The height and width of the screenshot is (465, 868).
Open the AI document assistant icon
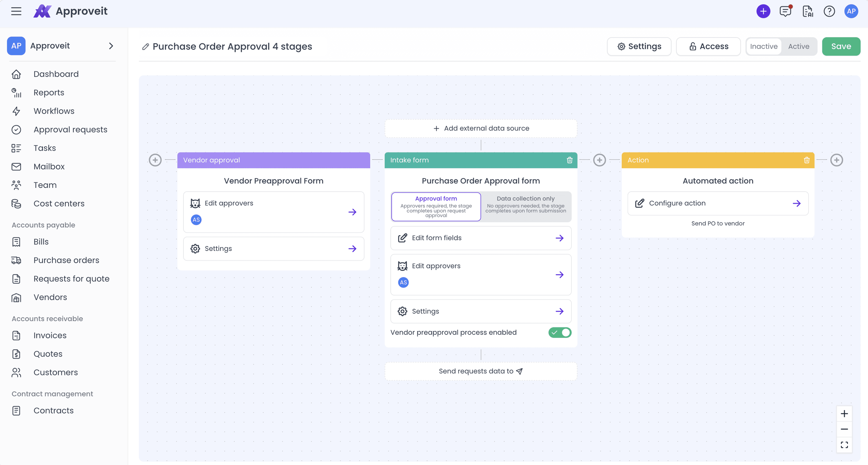click(808, 11)
